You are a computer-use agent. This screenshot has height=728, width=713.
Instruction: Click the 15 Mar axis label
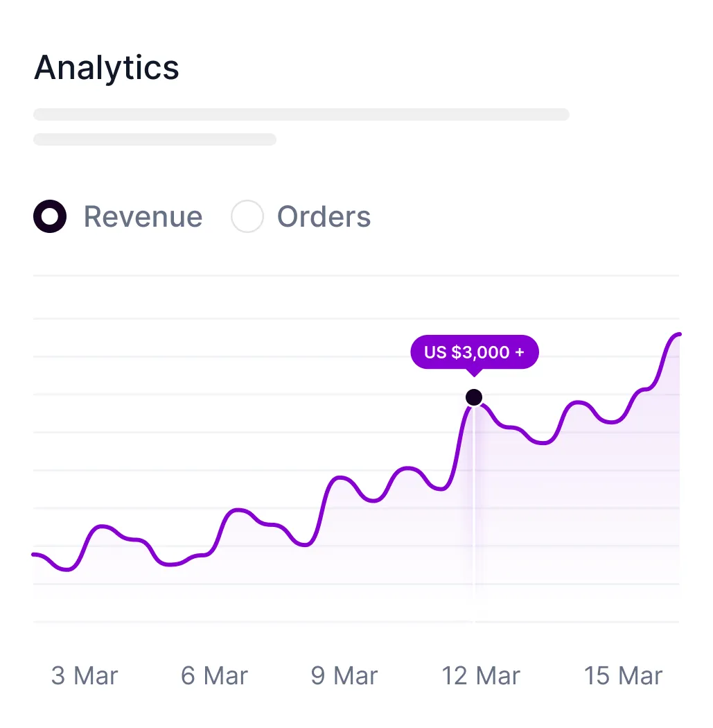(x=623, y=675)
